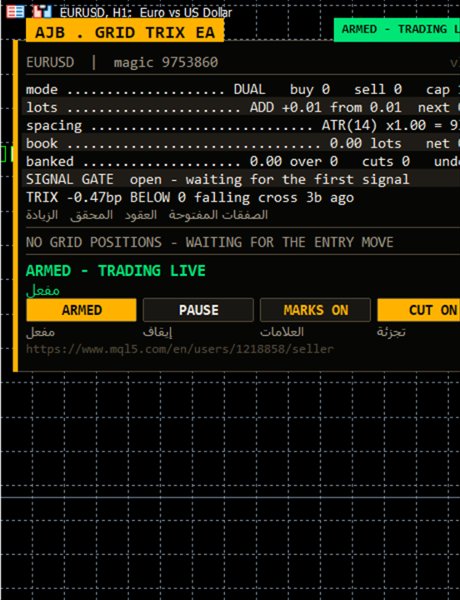Viewport: 460px width, 600px height.
Task: Toggle the MARKS ON button
Action: click(315, 310)
